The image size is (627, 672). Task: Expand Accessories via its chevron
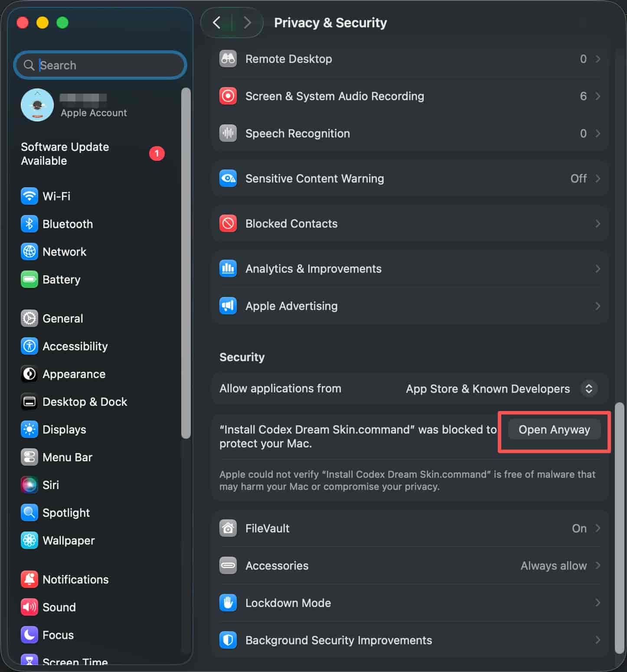click(598, 565)
